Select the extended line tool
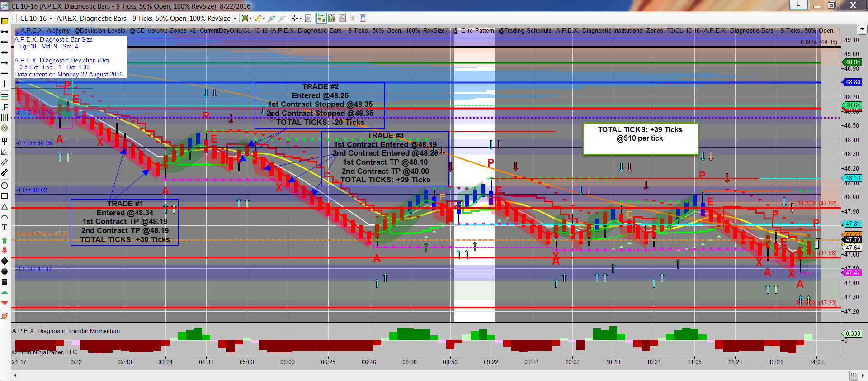This screenshot has width=868, height=381. click(x=5, y=52)
